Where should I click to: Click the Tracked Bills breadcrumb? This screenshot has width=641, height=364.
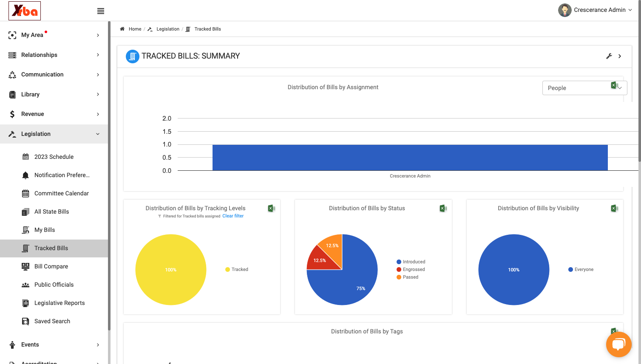click(x=207, y=29)
